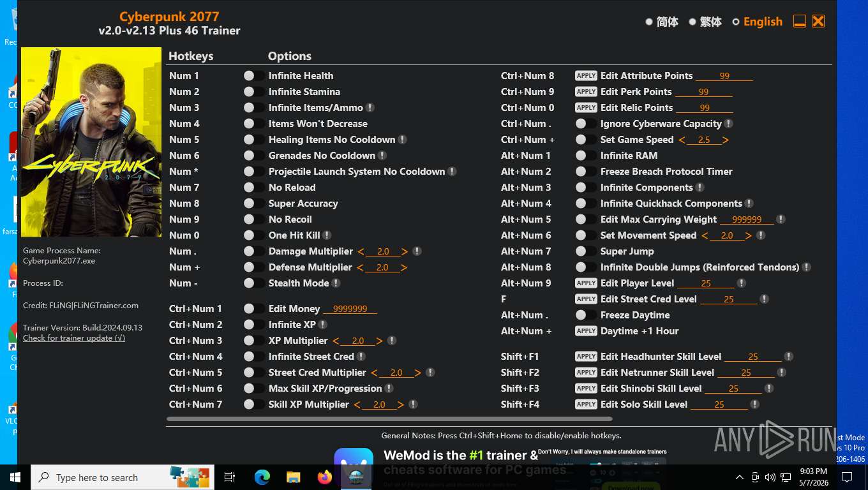This screenshot has width=868, height=490.
Task: Decrease Set Movement Speed with left arrow
Action: point(705,235)
